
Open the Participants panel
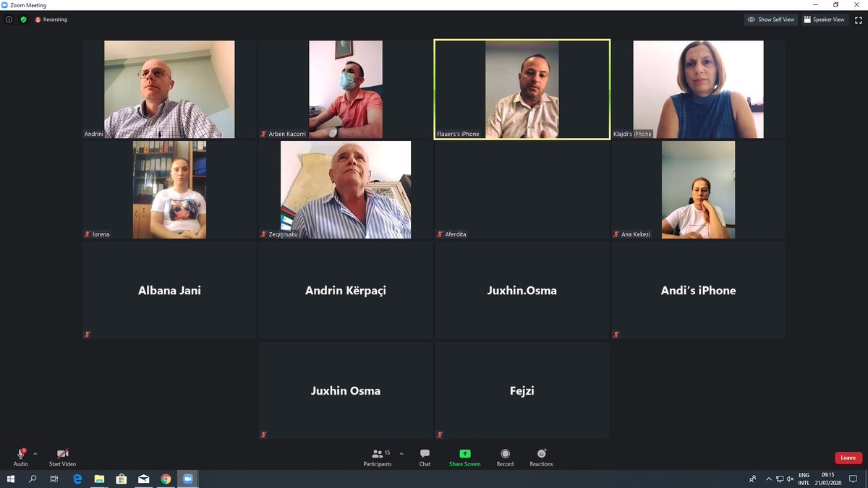(x=377, y=457)
